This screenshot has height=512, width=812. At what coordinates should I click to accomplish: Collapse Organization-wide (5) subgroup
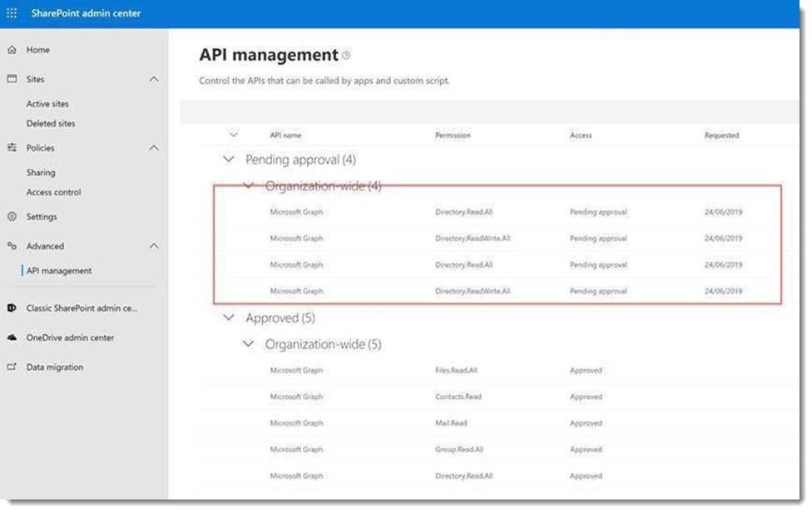pos(248,343)
